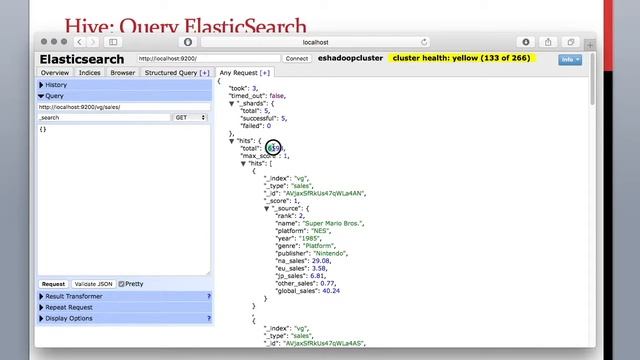Expand the Repeat Request section
Screen dimensions: 640x360
pos(124,307)
